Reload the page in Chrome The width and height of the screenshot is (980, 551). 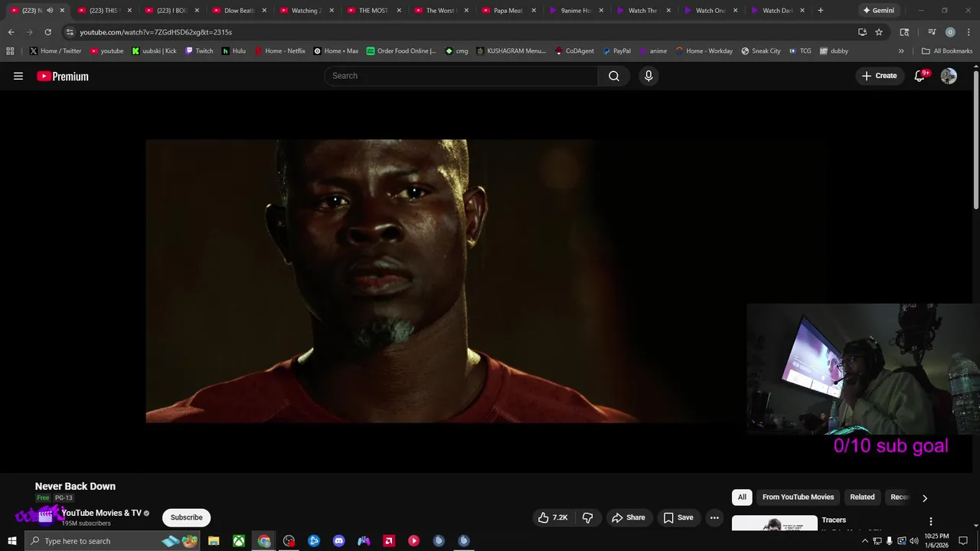point(47,32)
